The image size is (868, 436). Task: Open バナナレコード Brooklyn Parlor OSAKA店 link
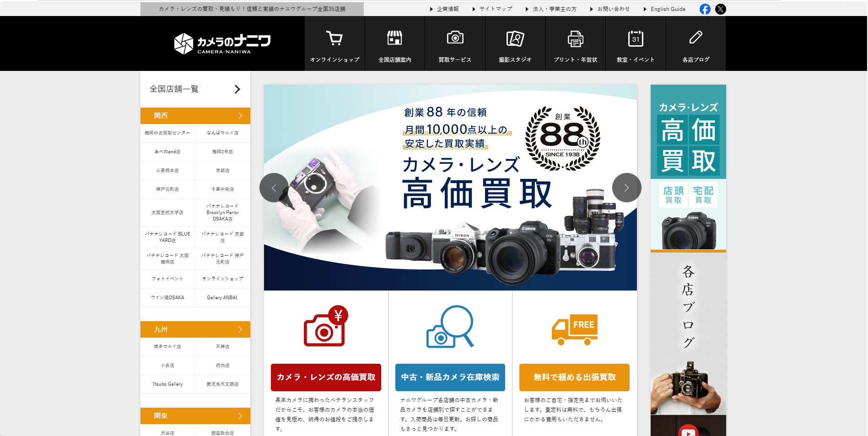(x=223, y=213)
